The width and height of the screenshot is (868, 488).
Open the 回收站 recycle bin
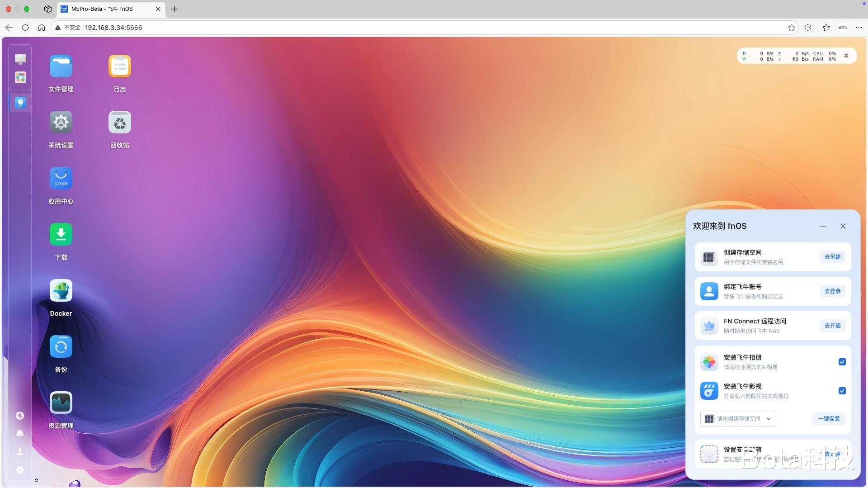120,123
